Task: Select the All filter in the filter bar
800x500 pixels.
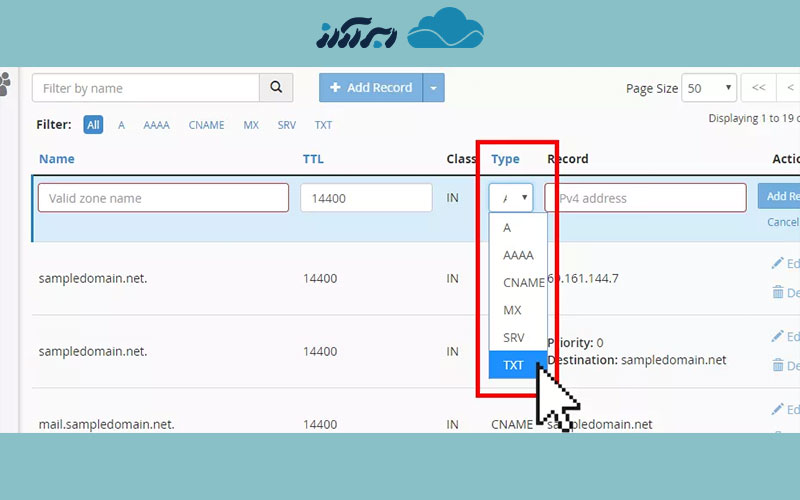Action: [93, 125]
